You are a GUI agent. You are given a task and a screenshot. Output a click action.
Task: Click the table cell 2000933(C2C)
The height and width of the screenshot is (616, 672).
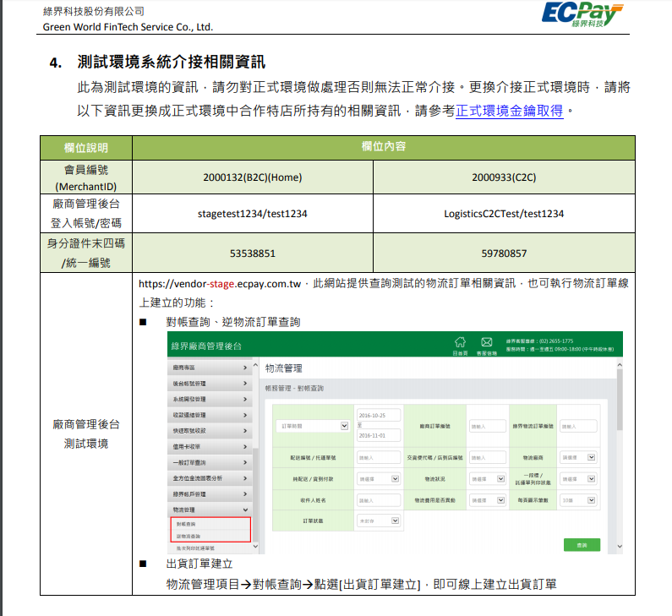(x=504, y=177)
